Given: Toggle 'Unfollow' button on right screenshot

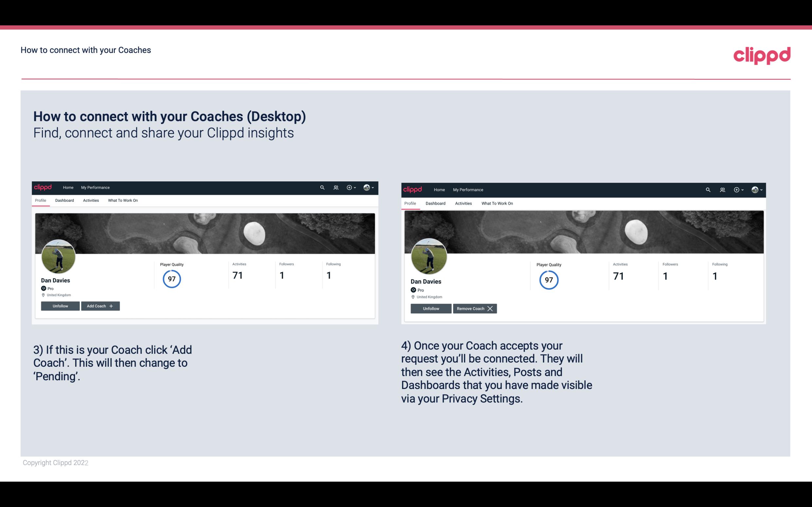Looking at the screenshot, I should click(x=430, y=308).
